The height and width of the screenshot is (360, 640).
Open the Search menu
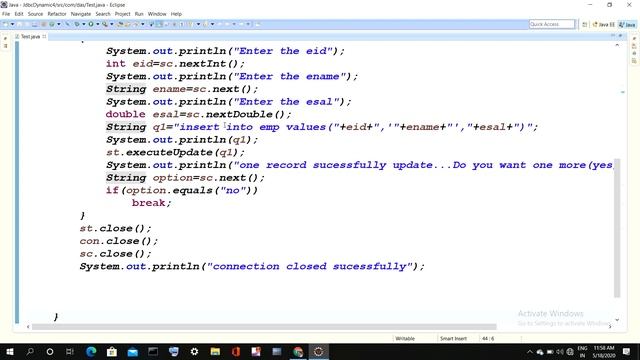103,14
